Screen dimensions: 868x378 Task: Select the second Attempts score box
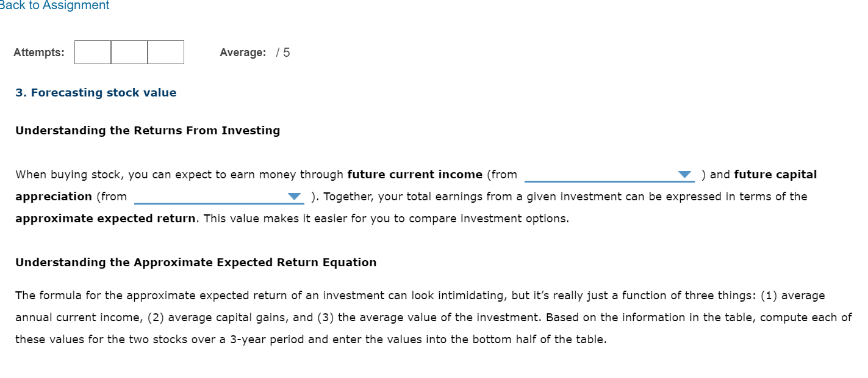[129, 53]
